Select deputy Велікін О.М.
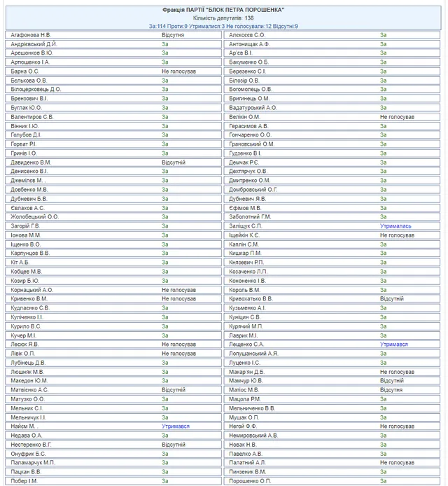Viewport: 448px width, 486px height. pos(244,117)
